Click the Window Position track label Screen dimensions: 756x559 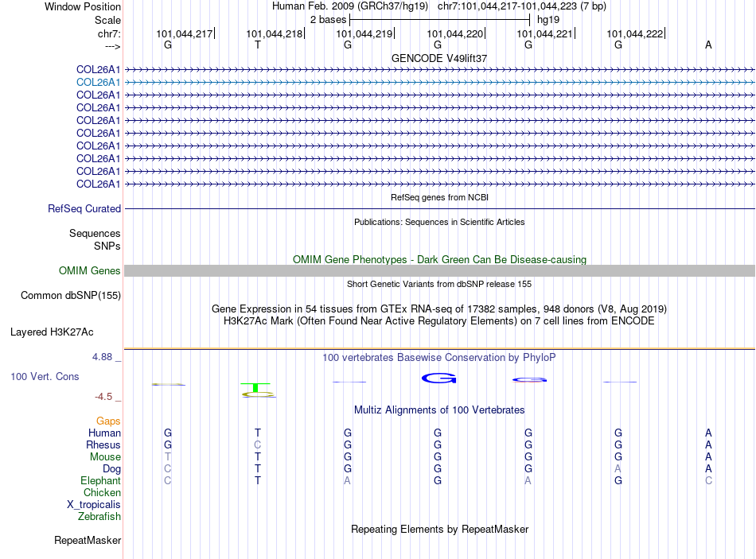(x=83, y=6)
